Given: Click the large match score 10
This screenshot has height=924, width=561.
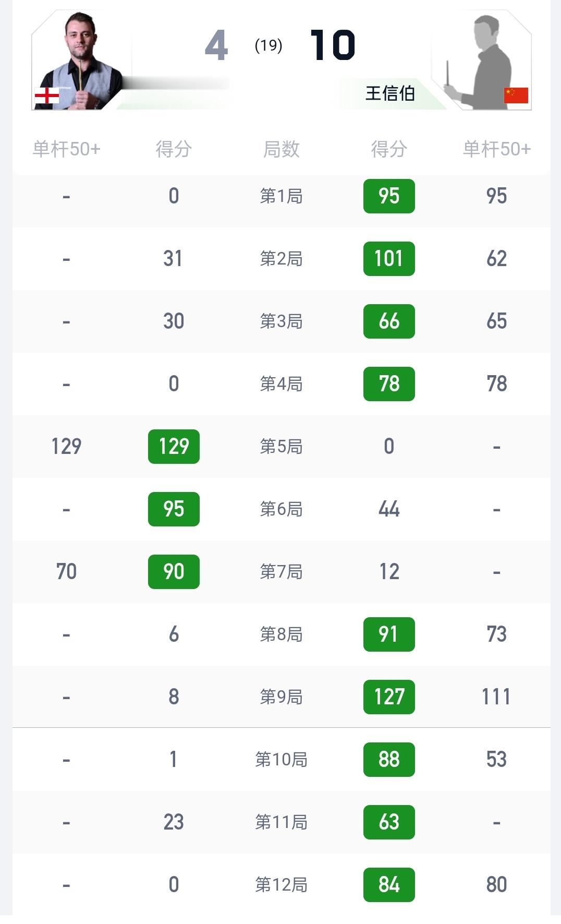Looking at the screenshot, I should [x=333, y=45].
